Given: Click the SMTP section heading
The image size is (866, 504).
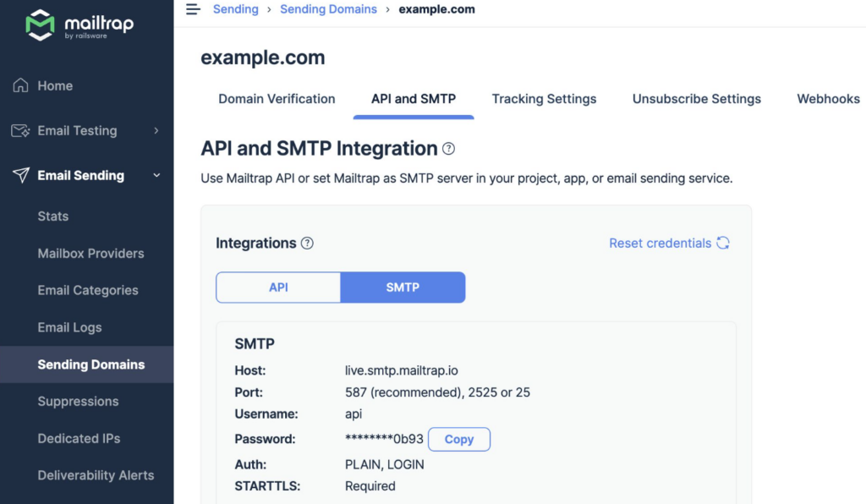Looking at the screenshot, I should [x=255, y=344].
